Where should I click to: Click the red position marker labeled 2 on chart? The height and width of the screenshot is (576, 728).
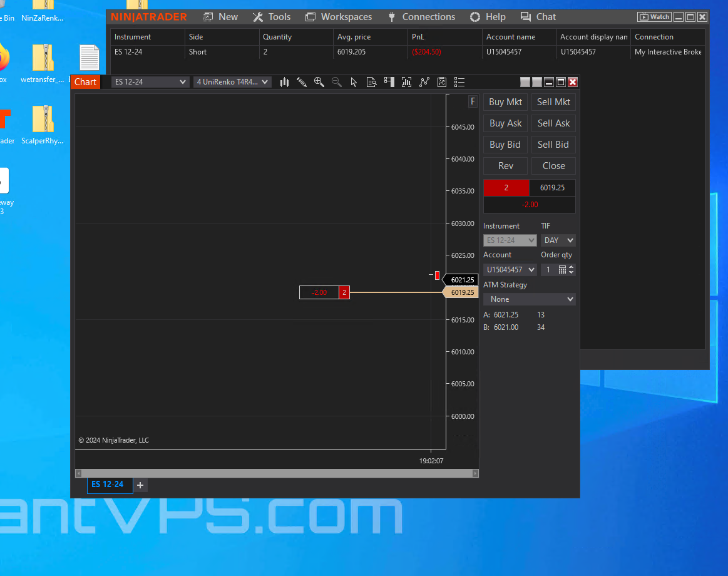point(344,292)
